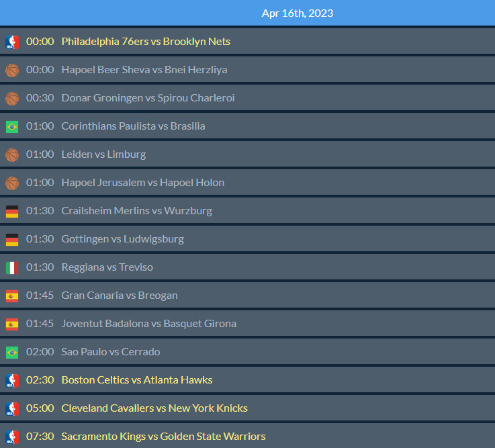
Task: Click NBA logo next to Cleveland Cavaliers game
Action: [12, 409]
